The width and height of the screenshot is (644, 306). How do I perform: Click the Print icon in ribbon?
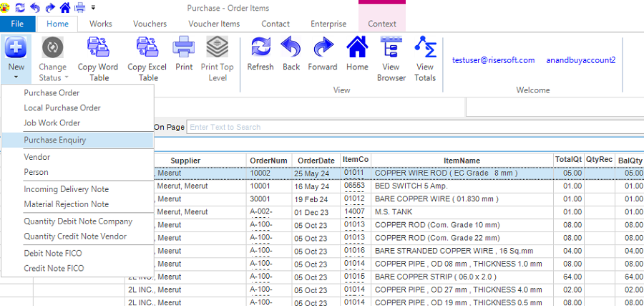(184, 48)
